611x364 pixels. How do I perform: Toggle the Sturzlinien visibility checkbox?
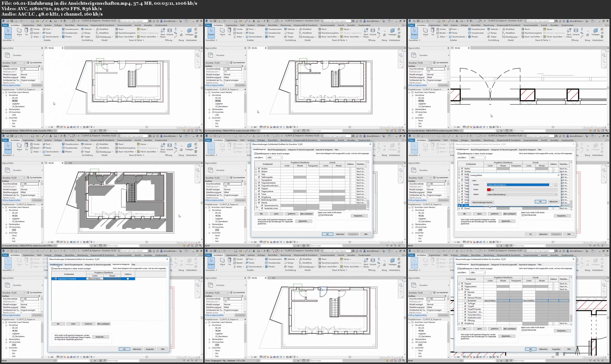point(465,301)
